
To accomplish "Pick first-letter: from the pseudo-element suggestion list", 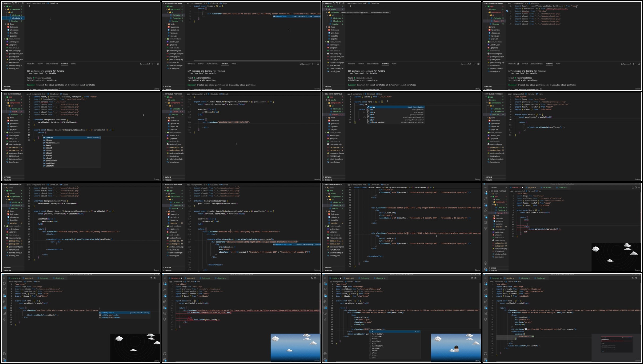I will pyautogui.click(x=395, y=334).
